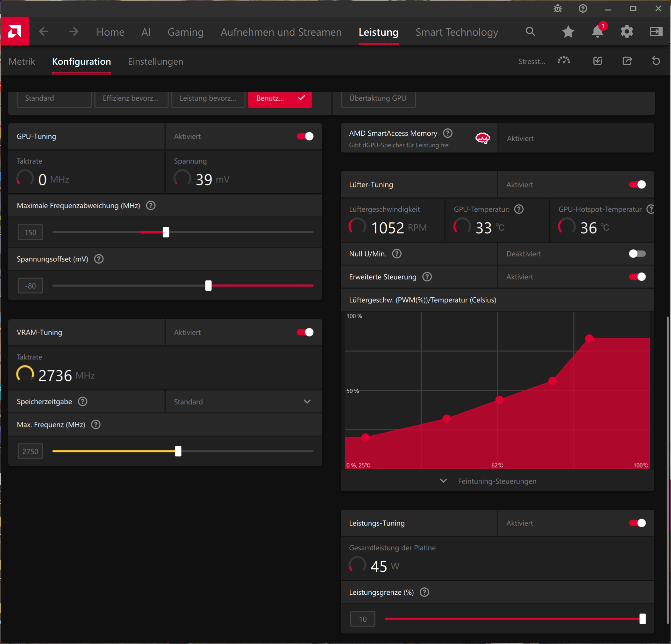Switch to the Einstellungen subtab
The height and width of the screenshot is (644, 671).
[155, 61]
